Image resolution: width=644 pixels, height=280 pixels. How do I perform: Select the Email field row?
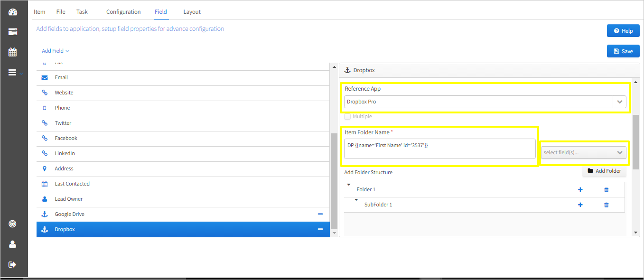(183, 77)
